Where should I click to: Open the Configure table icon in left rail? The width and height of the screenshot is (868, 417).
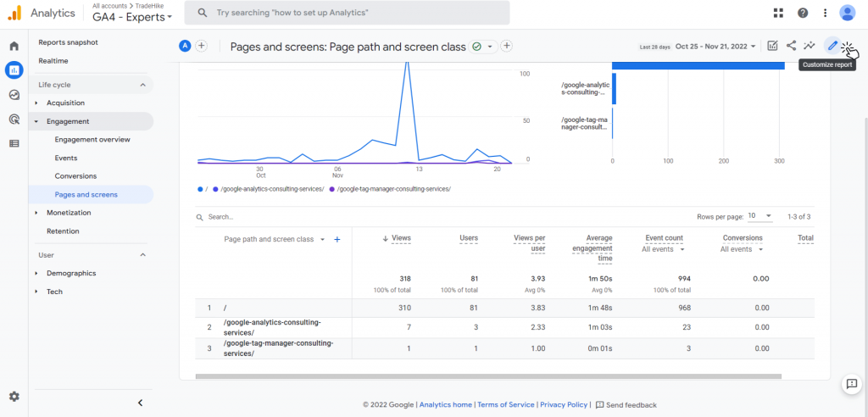[x=14, y=143]
